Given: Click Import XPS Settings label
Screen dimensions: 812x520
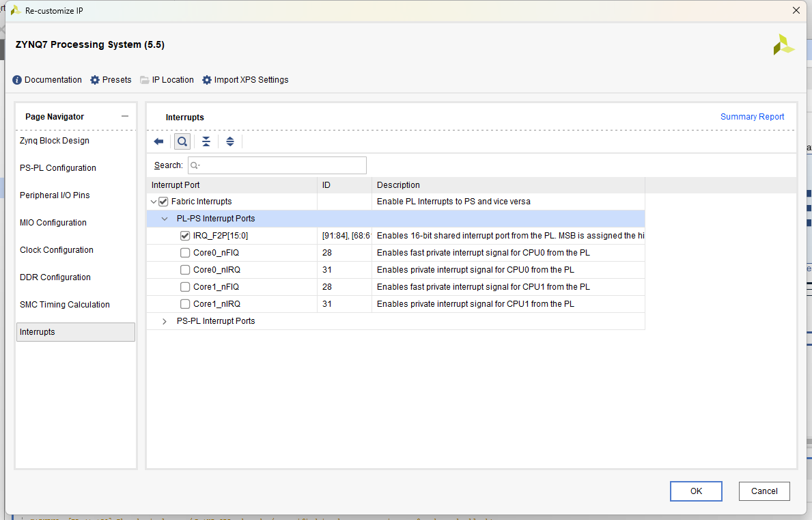Looking at the screenshot, I should pos(251,80).
